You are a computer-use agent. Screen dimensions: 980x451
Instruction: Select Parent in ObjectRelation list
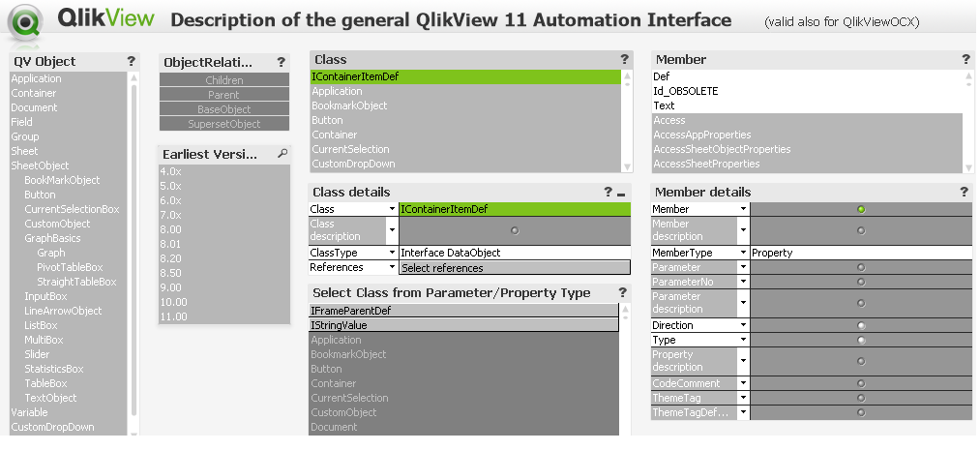[x=224, y=95]
